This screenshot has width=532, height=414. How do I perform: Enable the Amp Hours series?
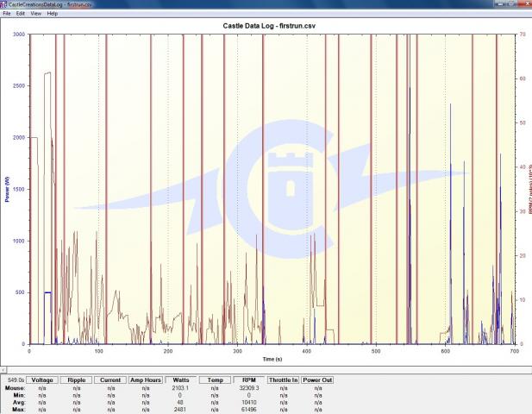pyautogui.click(x=146, y=380)
